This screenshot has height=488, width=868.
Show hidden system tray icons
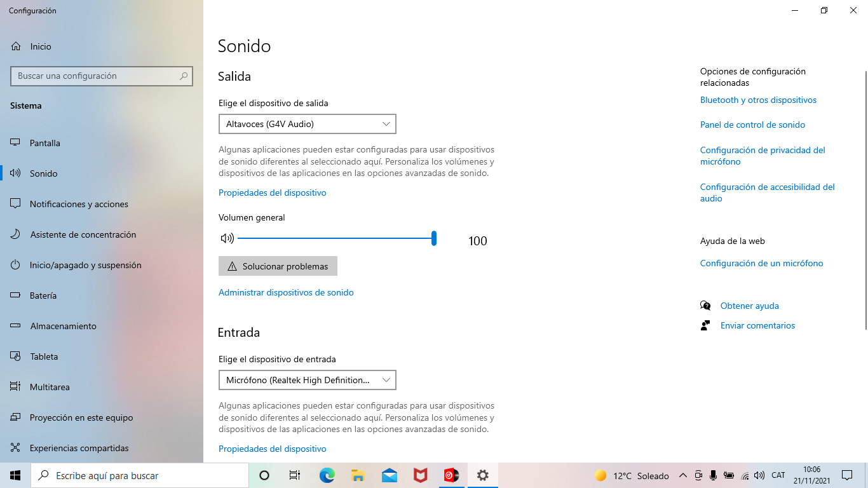(683, 475)
